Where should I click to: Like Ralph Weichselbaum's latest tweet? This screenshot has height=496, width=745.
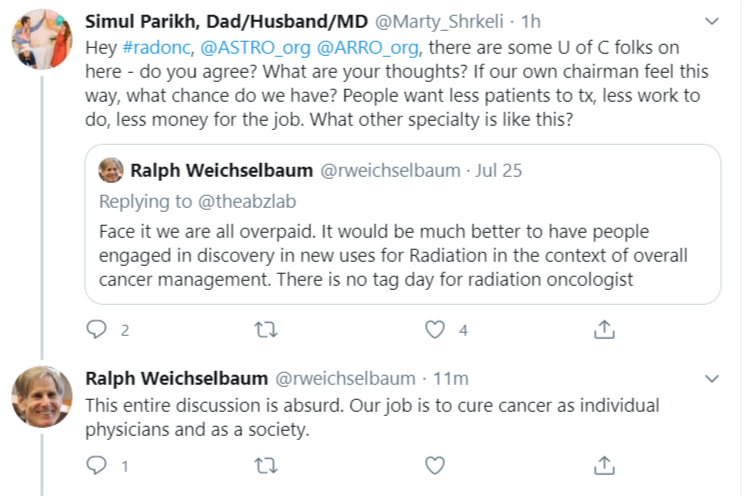tap(435, 465)
